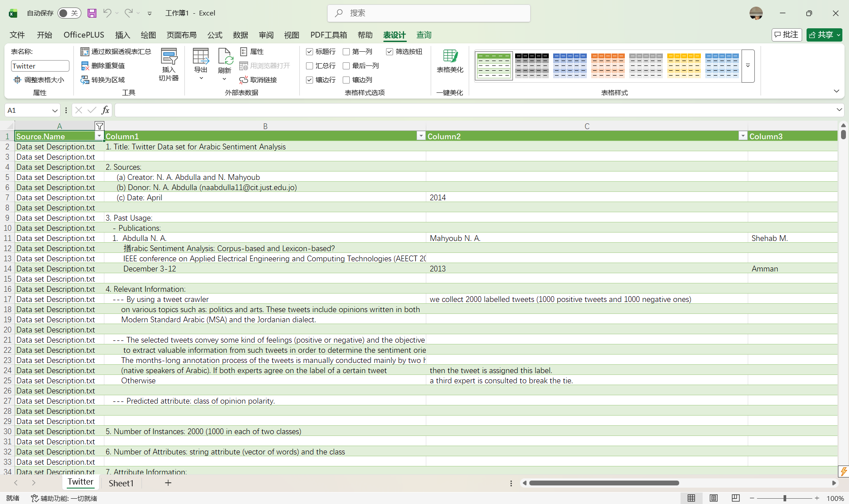
Task: Select the orange table style swatch
Action: pos(608,65)
